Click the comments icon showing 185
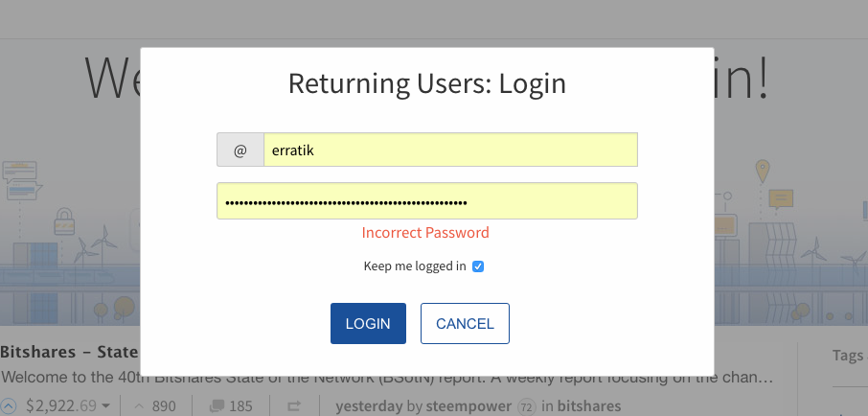Screen dimensions: 868x416 click(x=215, y=406)
